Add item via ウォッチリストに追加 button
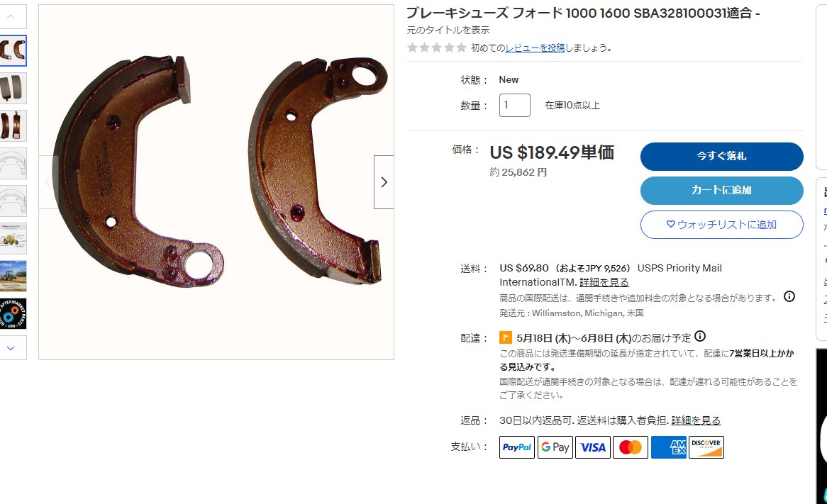Screen dimensions: 827x504 721,225
